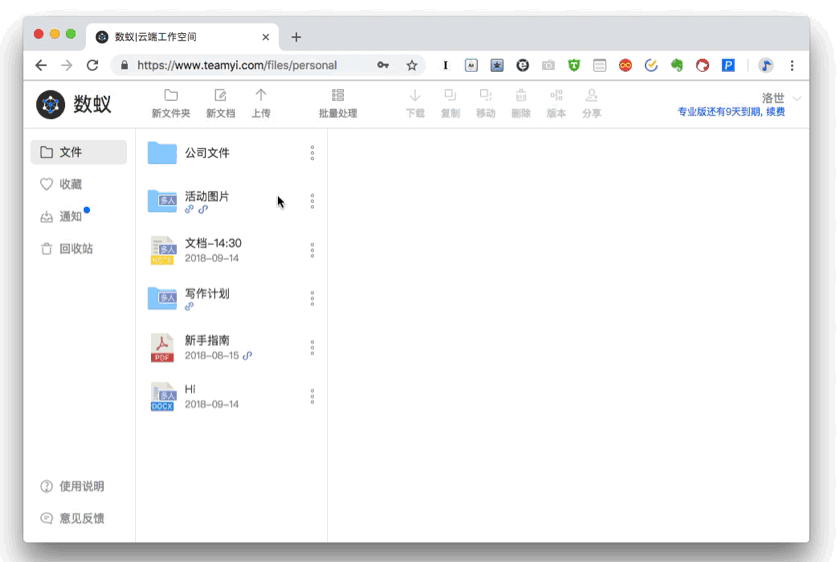The height and width of the screenshot is (562, 840).
Task: Open more options for Hi file
Action: click(x=312, y=396)
